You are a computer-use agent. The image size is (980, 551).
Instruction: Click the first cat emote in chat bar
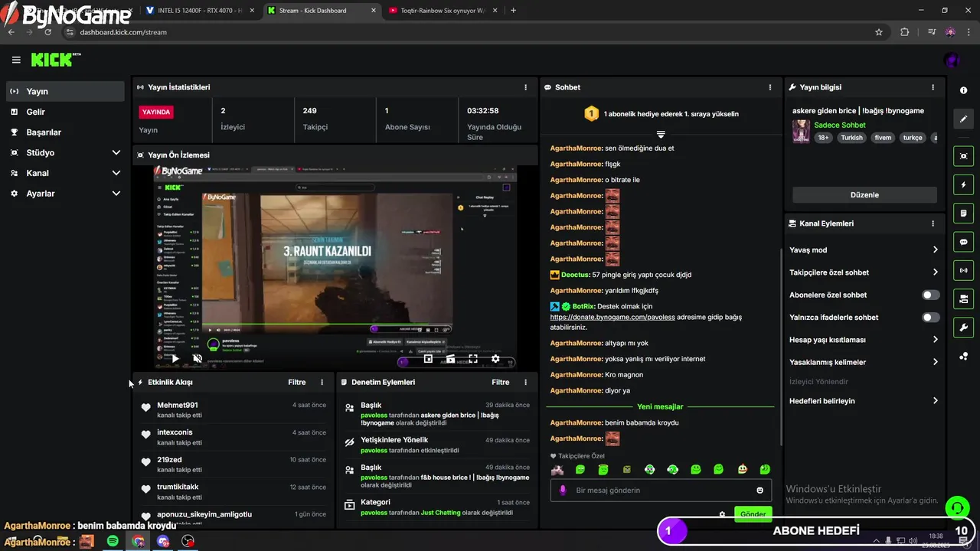point(557,469)
